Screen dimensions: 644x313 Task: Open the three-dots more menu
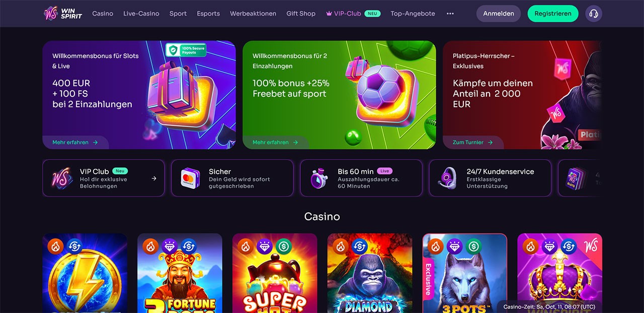(x=450, y=14)
